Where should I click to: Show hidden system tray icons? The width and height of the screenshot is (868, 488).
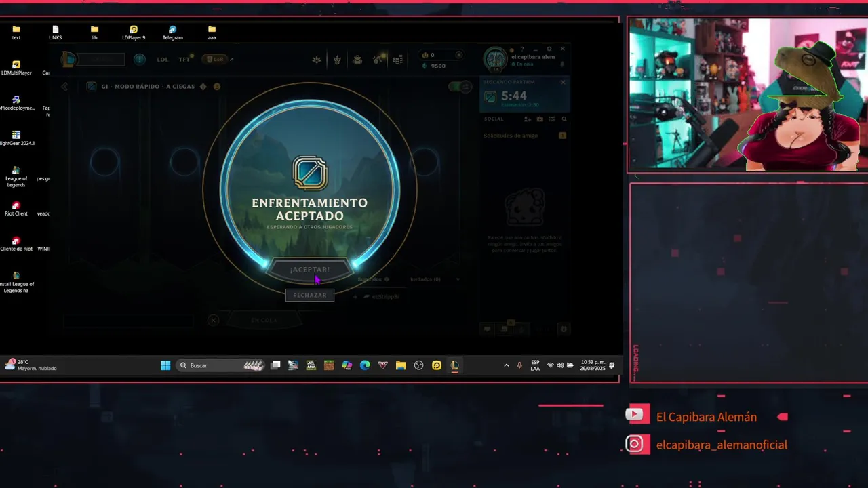coord(506,365)
